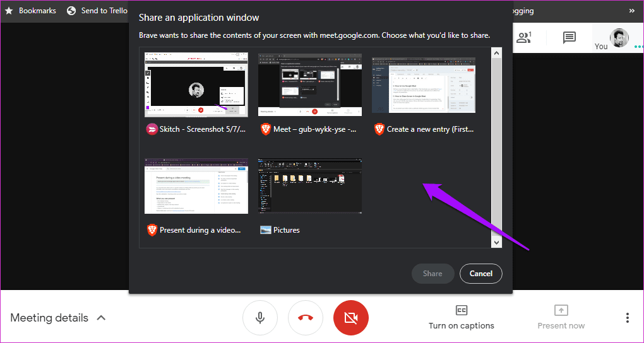Mute the microphone
The image size is (644, 343).
click(x=260, y=318)
